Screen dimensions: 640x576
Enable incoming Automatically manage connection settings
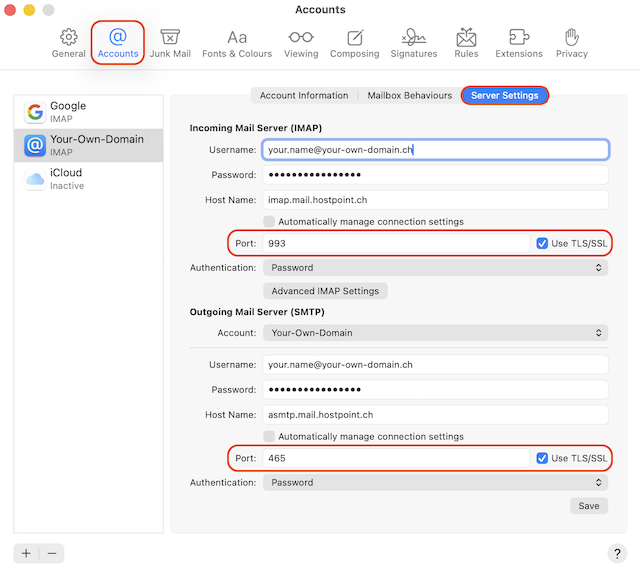(269, 222)
